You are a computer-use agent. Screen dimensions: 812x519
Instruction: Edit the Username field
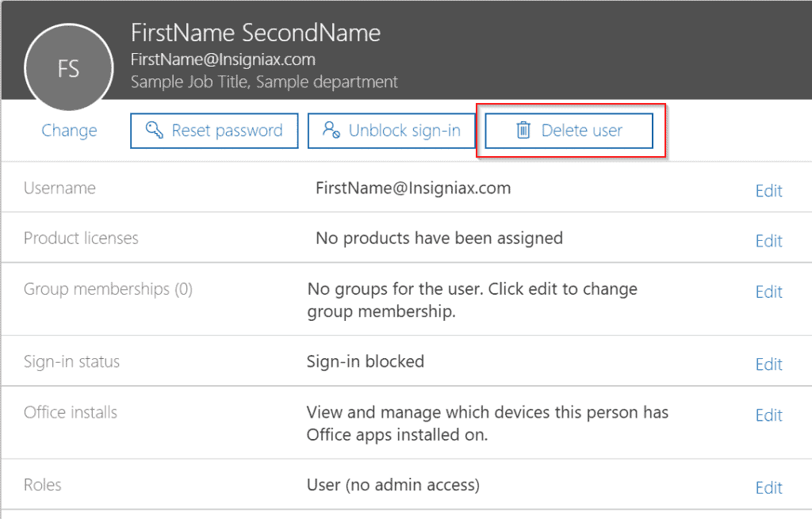tap(768, 191)
